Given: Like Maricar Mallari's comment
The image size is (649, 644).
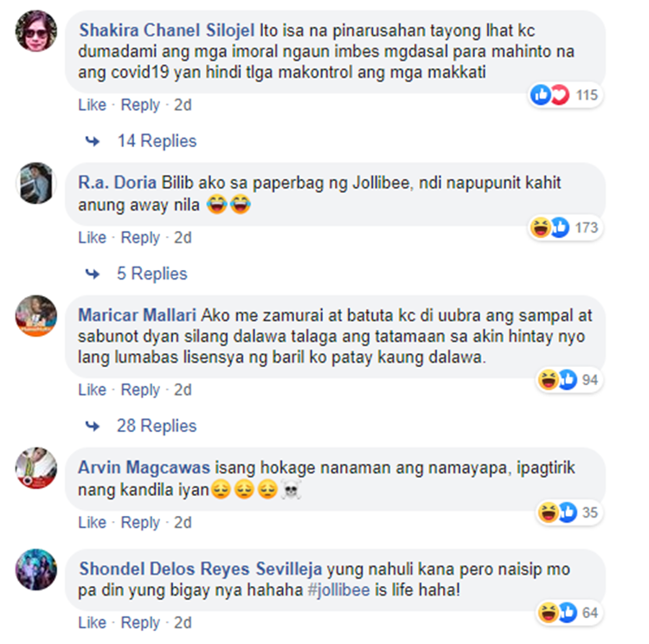Looking at the screenshot, I should pos(92,390).
